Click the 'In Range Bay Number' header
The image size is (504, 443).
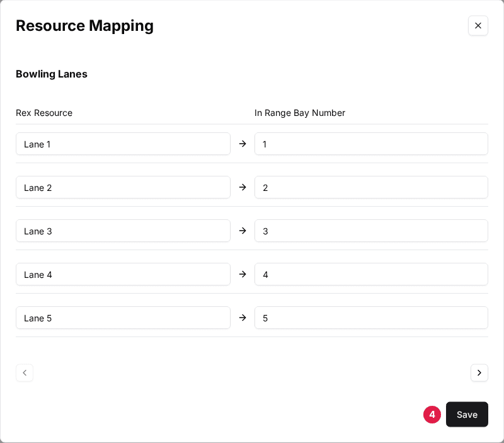300,113
